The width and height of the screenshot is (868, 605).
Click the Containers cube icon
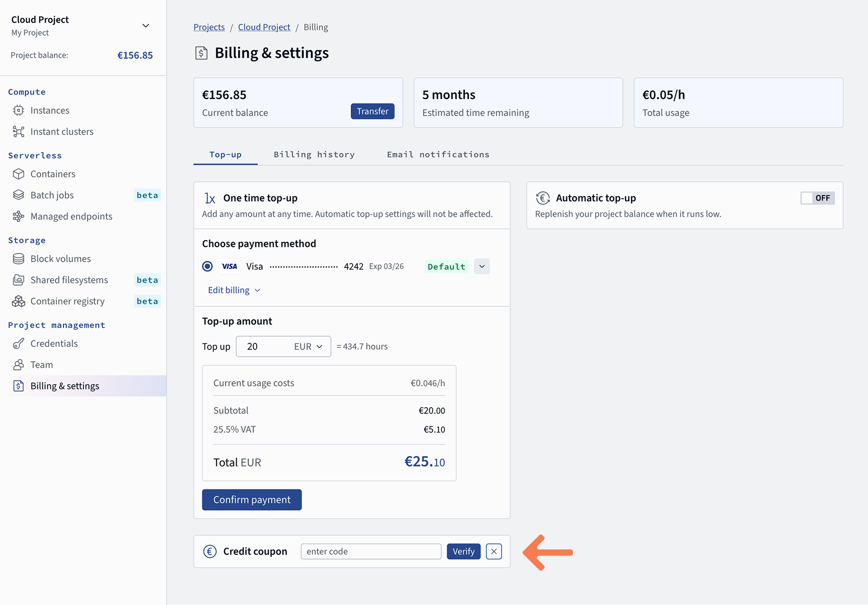18,174
